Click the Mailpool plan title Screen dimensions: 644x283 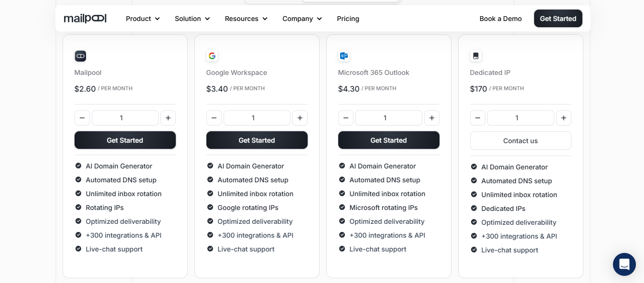pyautogui.click(x=88, y=73)
